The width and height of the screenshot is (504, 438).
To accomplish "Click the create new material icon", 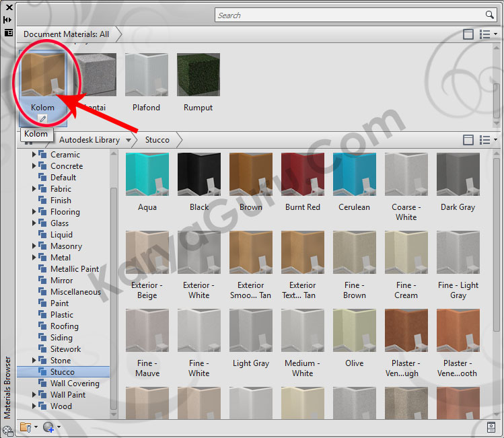I will [48, 427].
